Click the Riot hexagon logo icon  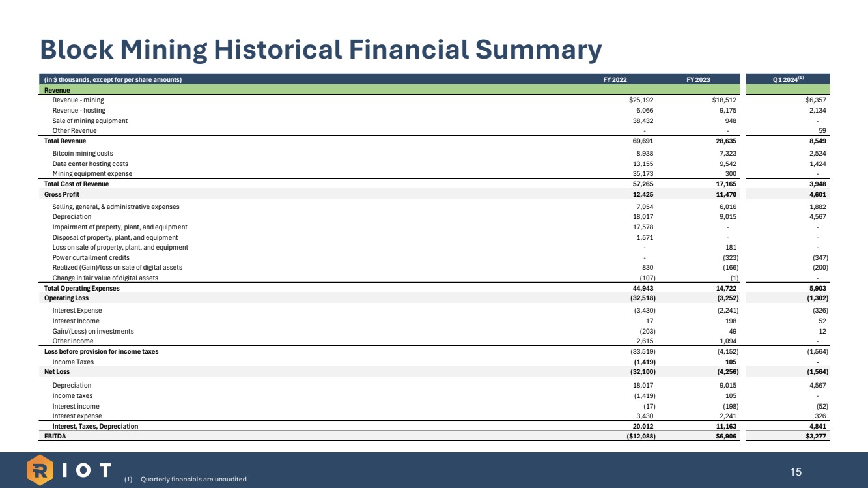click(x=40, y=470)
